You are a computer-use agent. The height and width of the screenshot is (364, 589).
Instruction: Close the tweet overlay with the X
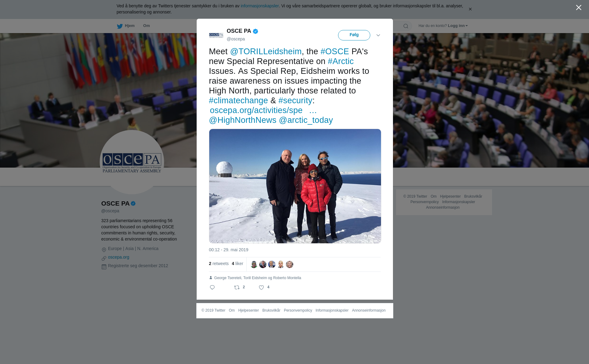coord(579,8)
